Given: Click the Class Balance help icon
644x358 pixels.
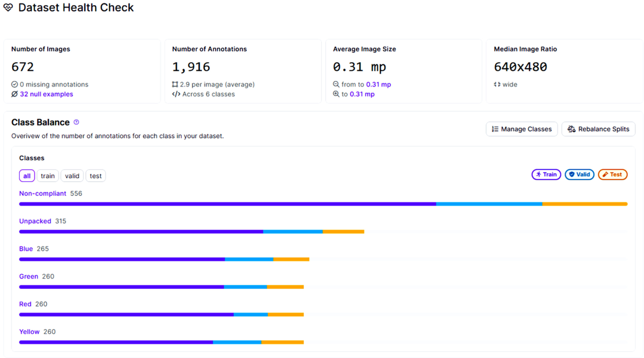Looking at the screenshot, I should pos(76,122).
